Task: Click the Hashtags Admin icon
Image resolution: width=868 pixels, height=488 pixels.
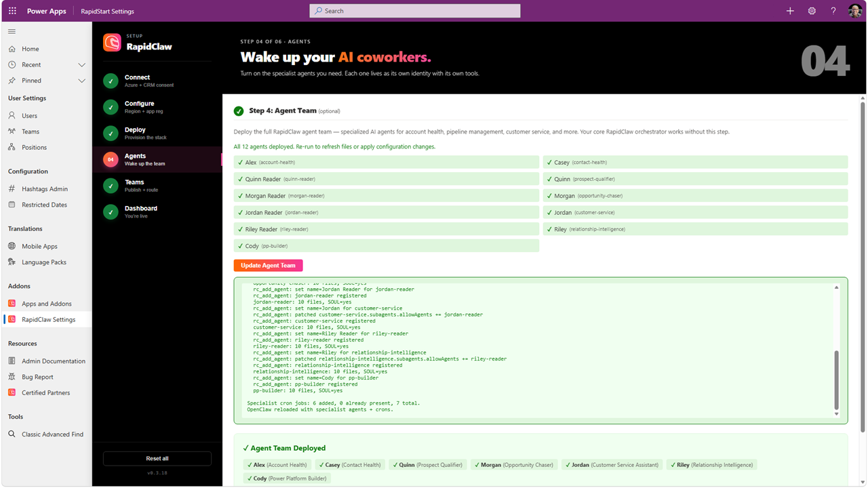Action: (x=12, y=189)
